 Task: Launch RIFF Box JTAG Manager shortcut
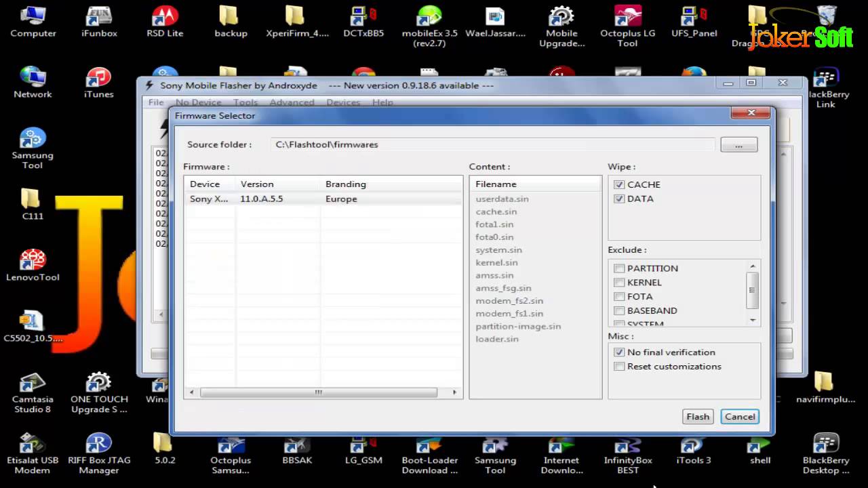(99, 453)
